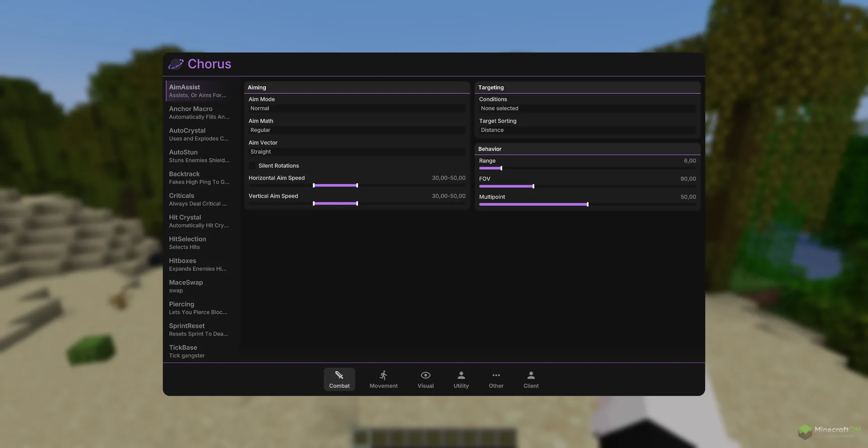Select the Hitboxes module in list

199,264
